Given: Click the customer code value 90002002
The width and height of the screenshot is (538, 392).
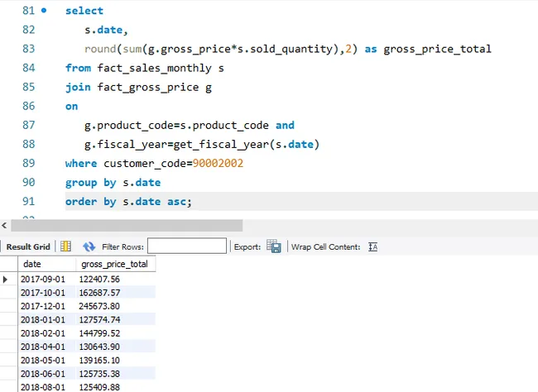Looking at the screenshot, I should point(218,163).
